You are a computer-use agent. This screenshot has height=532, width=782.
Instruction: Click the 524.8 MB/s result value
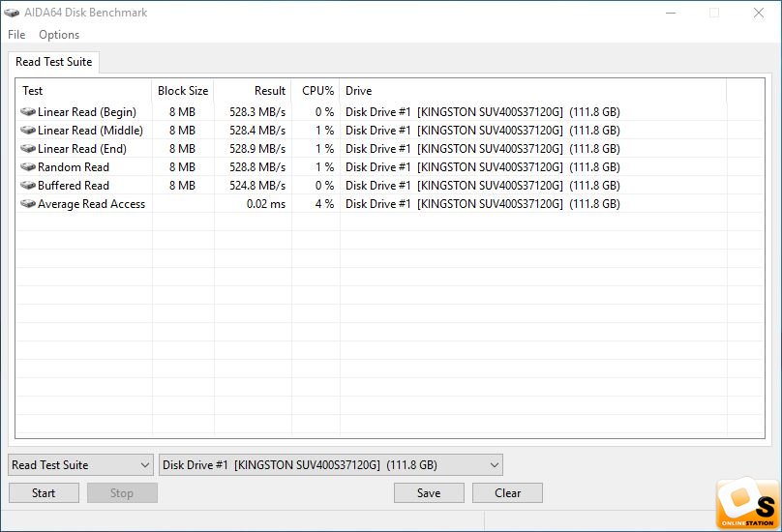[257, 186]
